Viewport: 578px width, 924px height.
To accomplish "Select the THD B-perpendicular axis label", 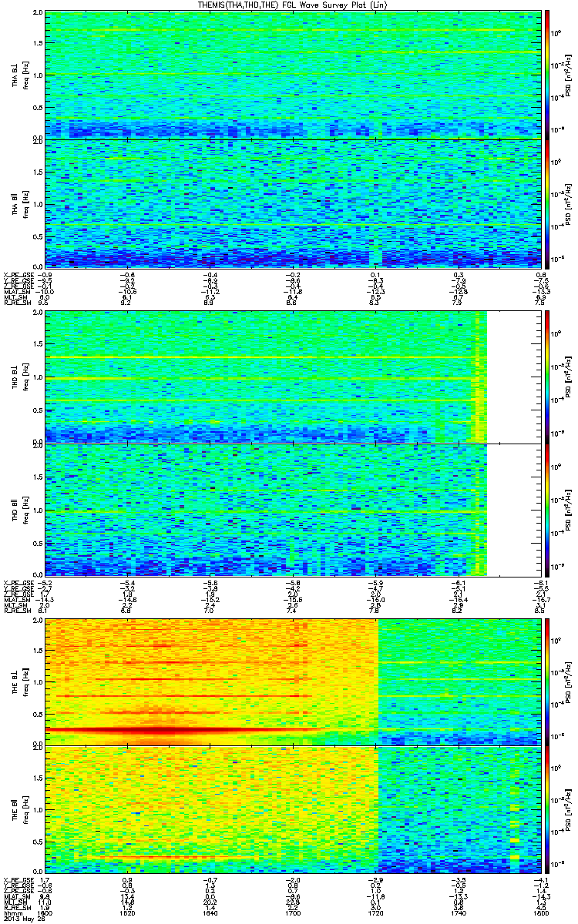I will coord(15,376).
